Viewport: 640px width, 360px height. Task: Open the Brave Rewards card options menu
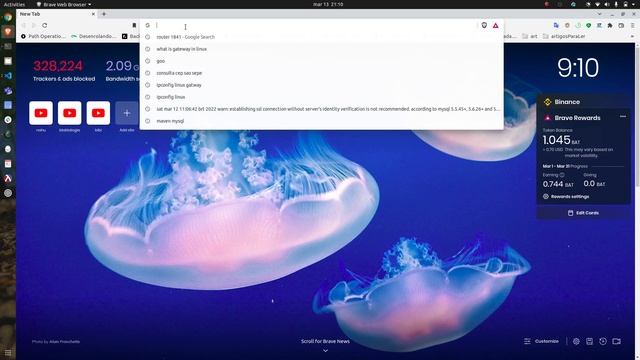pyautogui.click(x=623, y=117)
